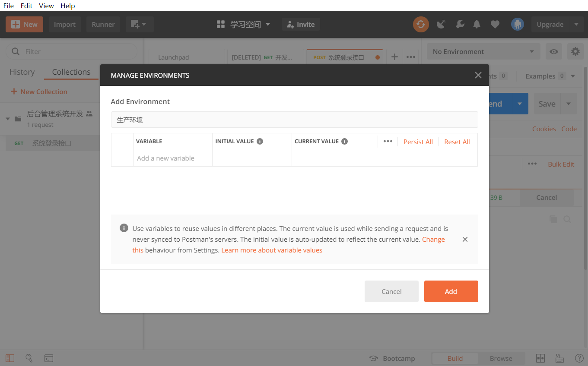The height and width of the screenshot is (366, 588).
Task: Click the Add a new variable field
Action: coord(172,158)
